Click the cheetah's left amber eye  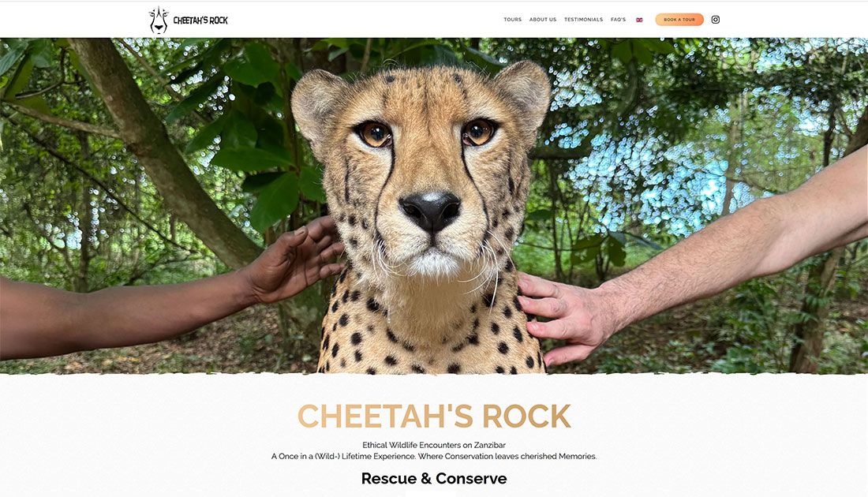pyautogui.click(x=375, y=134)
